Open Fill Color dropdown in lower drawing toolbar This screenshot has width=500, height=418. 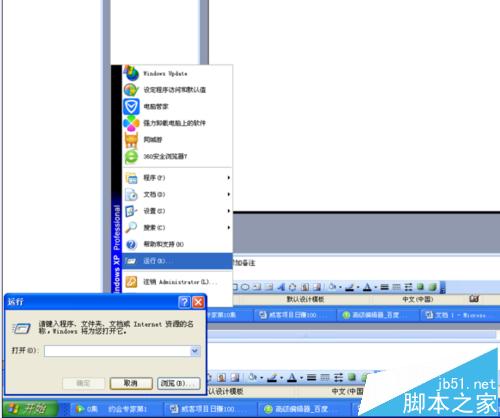[262, 378]
